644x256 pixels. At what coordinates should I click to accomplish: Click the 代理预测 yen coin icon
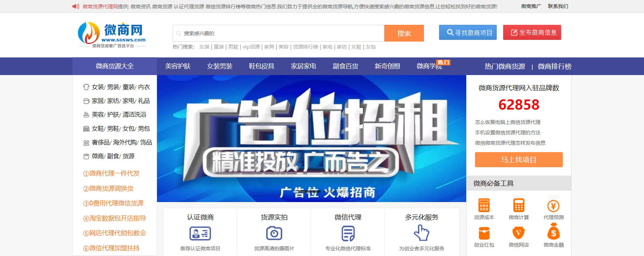point(553,206)
